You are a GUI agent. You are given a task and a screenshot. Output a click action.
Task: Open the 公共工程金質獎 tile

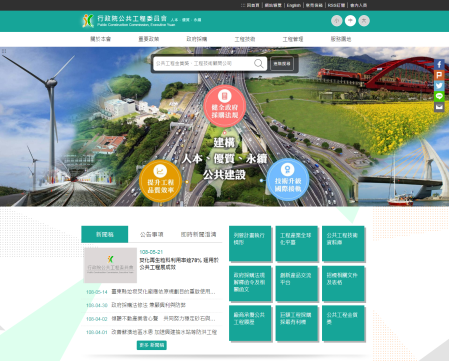tap(343, 323)
